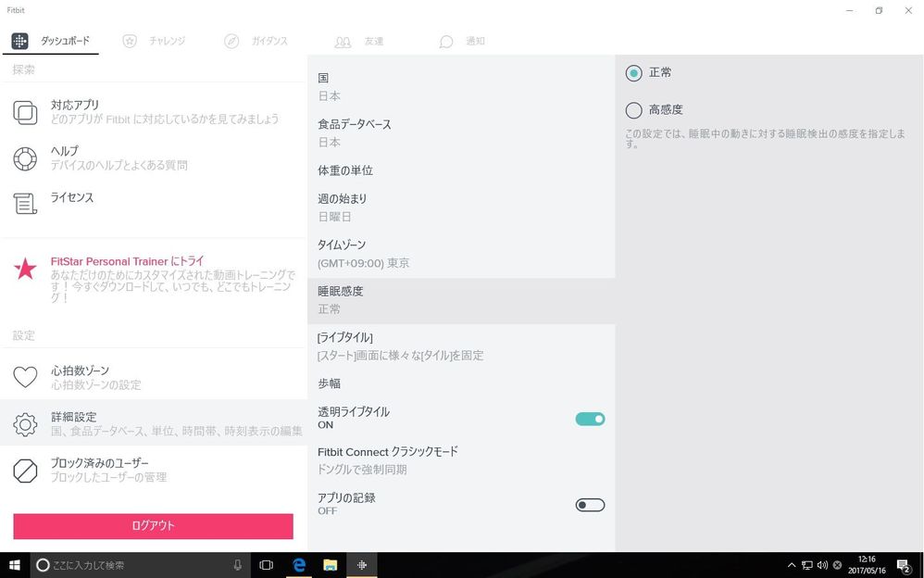Click the 心拍数ゾーン heart icon

click(x=25, y=377)
